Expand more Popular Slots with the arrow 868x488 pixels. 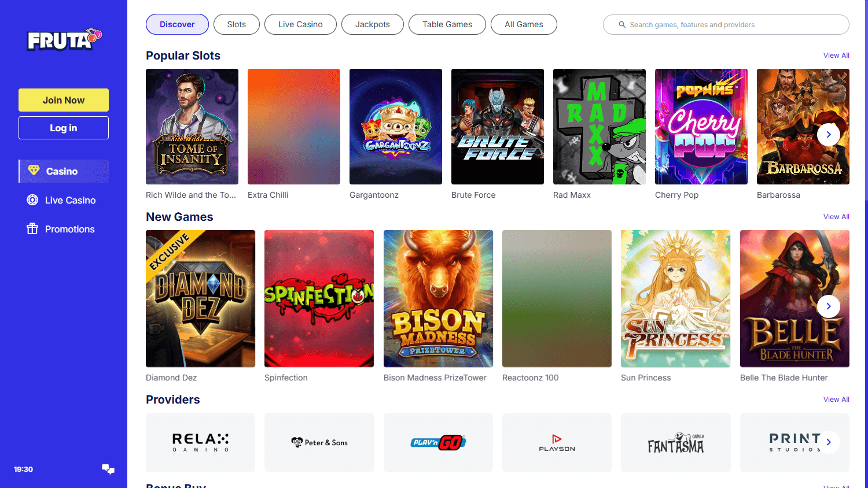829,134
